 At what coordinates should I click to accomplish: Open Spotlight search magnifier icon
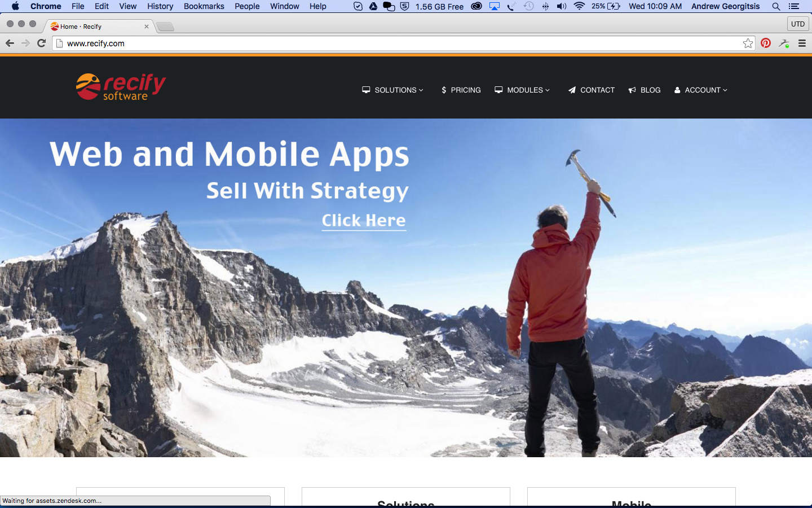coord(776,6)
